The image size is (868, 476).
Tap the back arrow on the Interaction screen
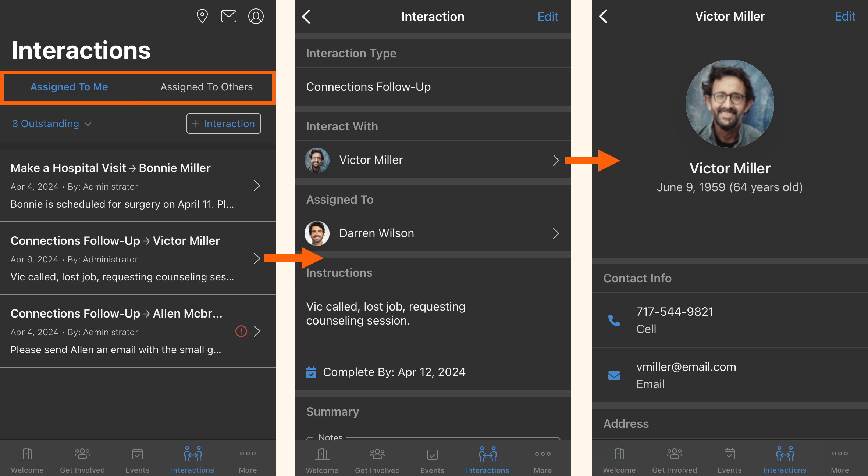tap(306, 16)
